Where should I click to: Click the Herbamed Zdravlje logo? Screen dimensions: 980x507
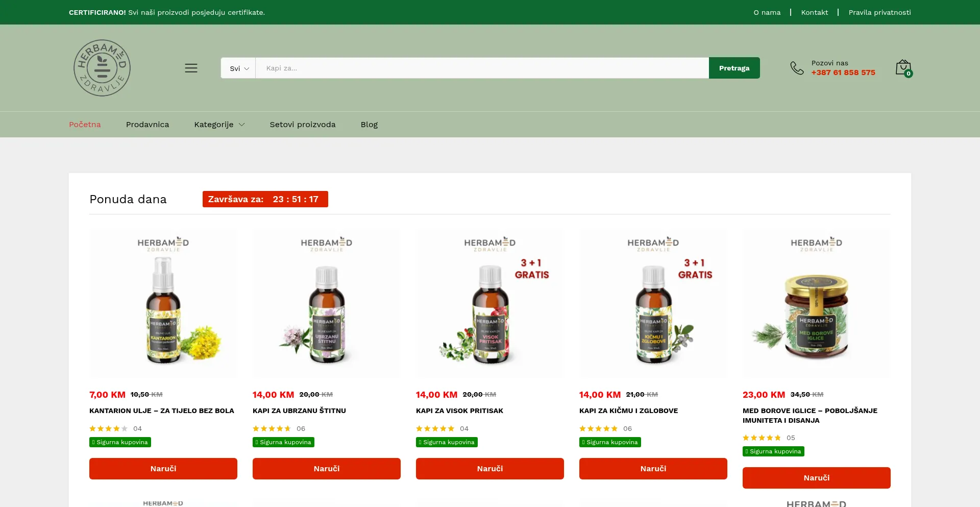pos(102,68)
